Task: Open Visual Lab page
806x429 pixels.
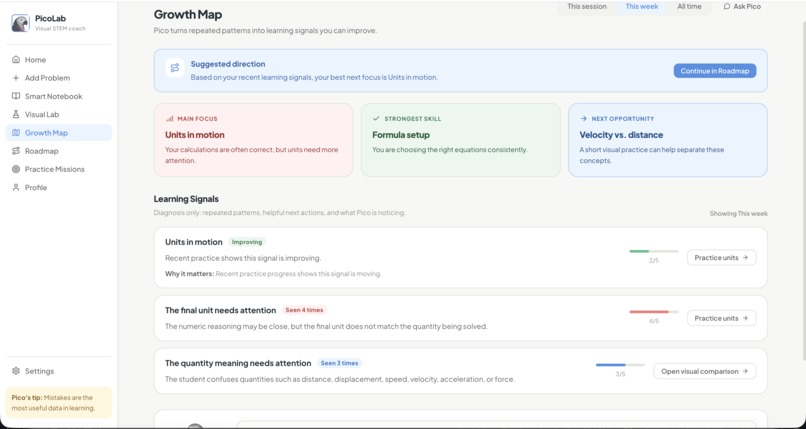Action: [x=59, y=115]
